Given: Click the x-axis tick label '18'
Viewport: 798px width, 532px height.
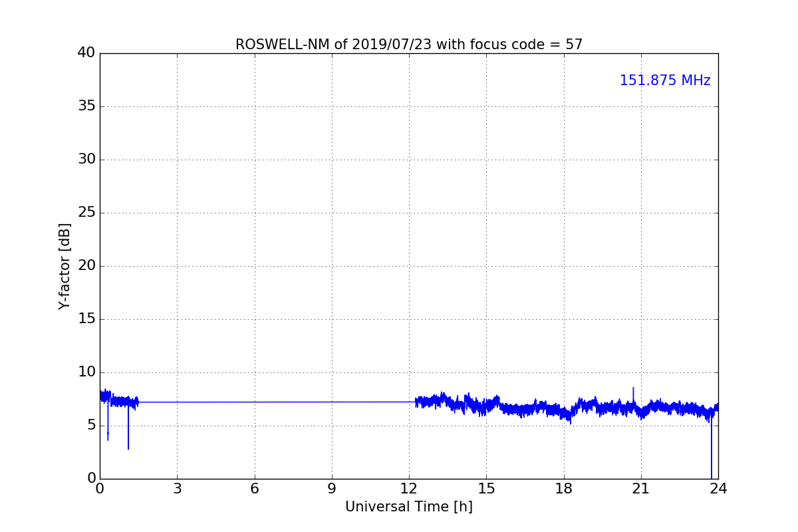Looking at the screenshot, I should (564, 489).
